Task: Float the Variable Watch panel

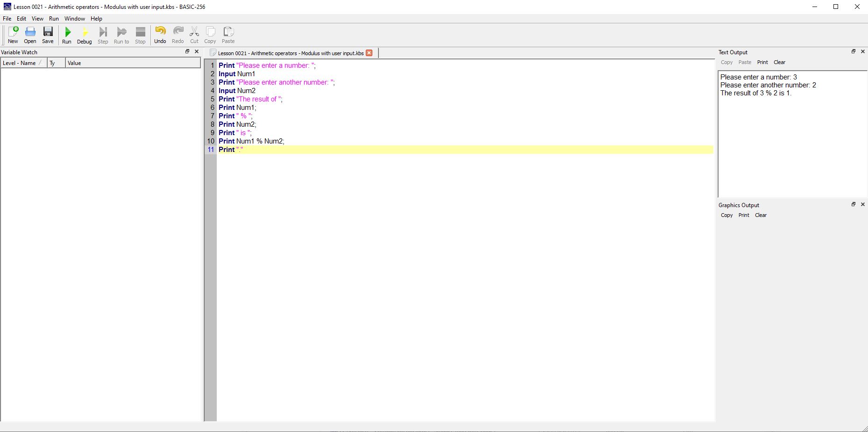Action: click(x=187, y=51)
